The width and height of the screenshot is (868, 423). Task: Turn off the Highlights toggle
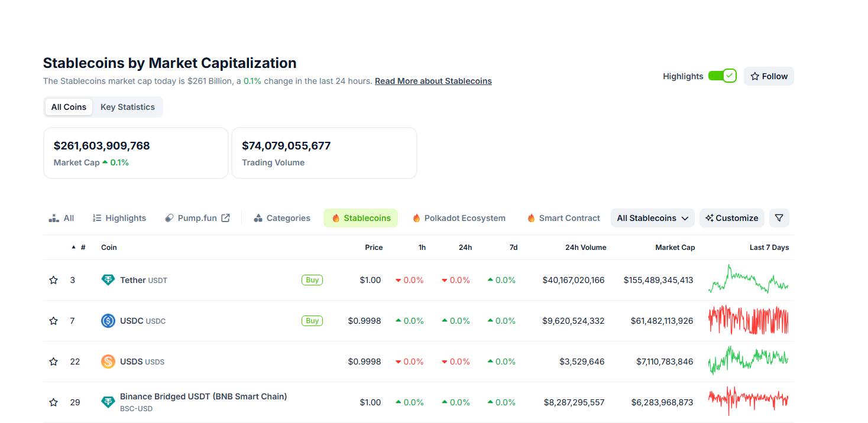tap(722, 76)
